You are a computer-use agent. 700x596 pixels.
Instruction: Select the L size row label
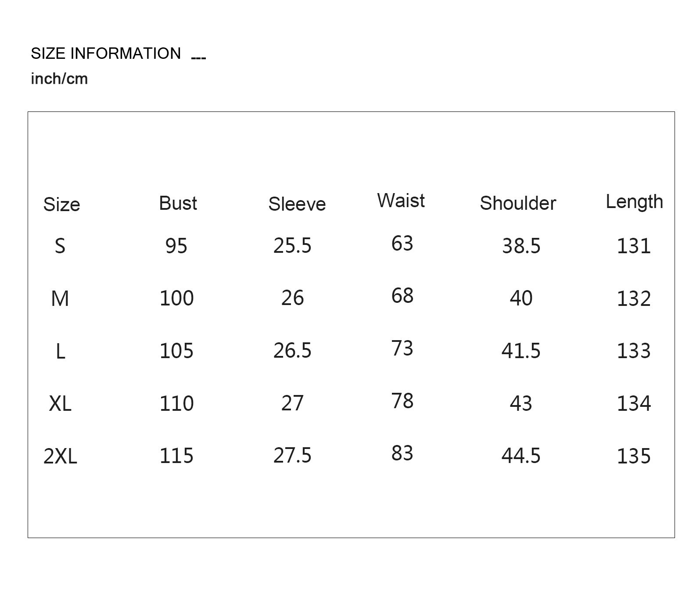[x=61, y=351]
